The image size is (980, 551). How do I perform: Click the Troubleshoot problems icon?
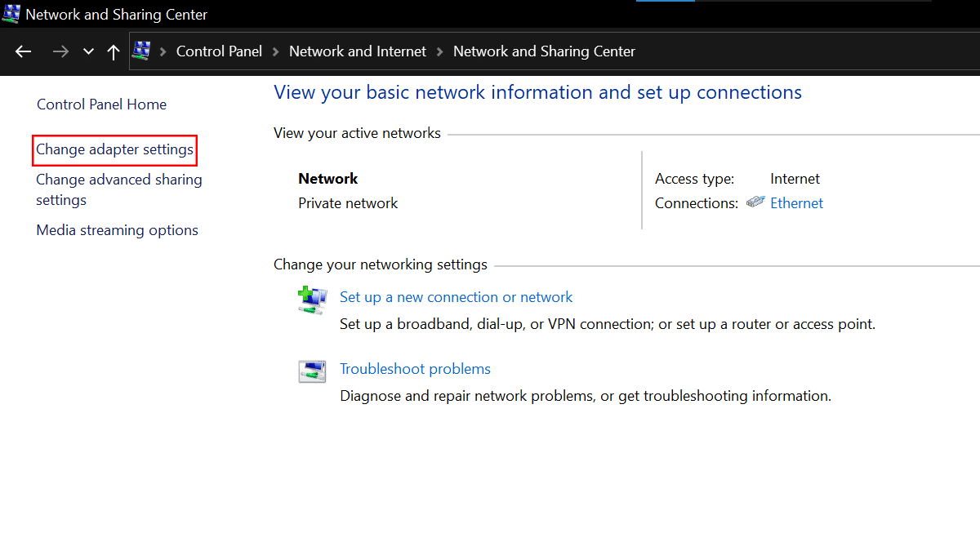click(x=312, y=371)
